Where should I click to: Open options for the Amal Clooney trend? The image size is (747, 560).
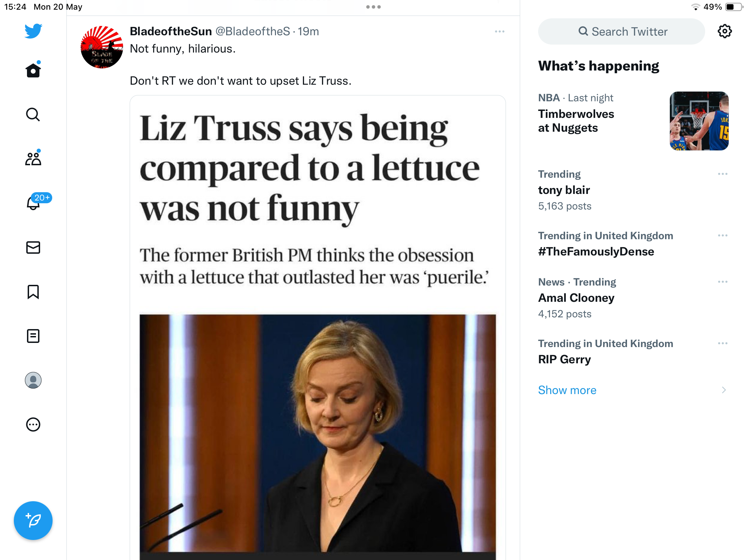point(723,282)
